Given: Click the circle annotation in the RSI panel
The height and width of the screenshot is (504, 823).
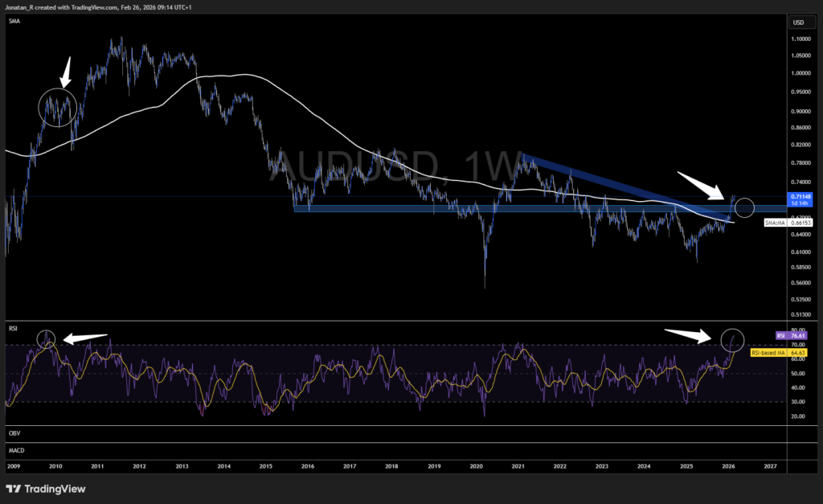Looking at the screenshot, I should coord(734,338).
